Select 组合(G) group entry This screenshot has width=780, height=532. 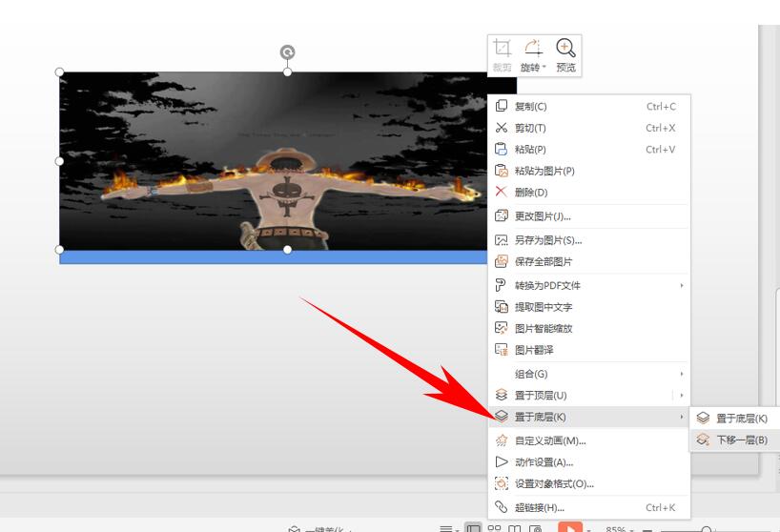588,374
